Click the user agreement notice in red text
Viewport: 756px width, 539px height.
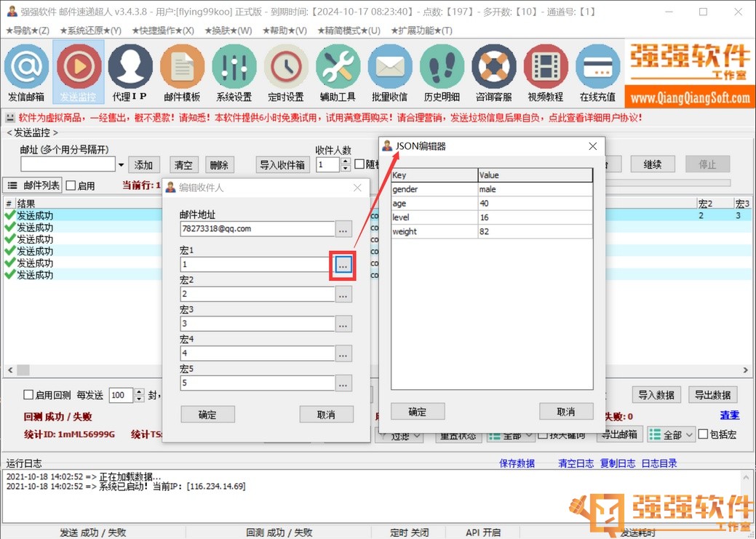[330, 118]
